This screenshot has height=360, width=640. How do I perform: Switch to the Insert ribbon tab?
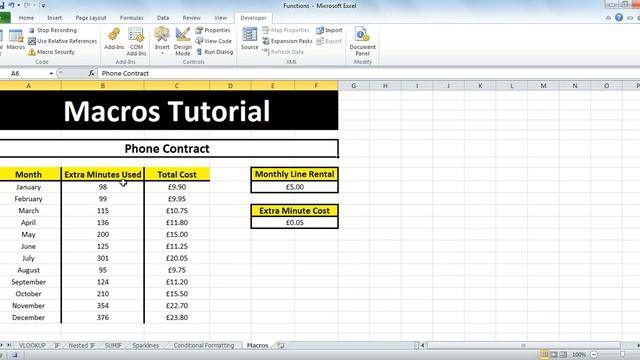(54, 18)
